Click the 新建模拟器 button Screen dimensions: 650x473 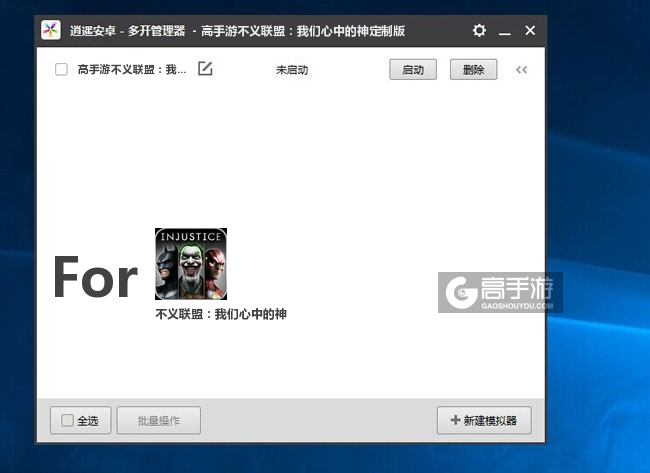(484, 421)
